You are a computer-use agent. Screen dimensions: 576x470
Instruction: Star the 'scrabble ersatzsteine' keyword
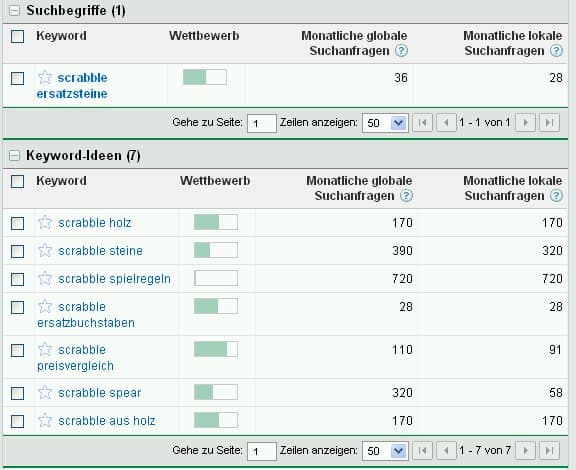(45, 78)
